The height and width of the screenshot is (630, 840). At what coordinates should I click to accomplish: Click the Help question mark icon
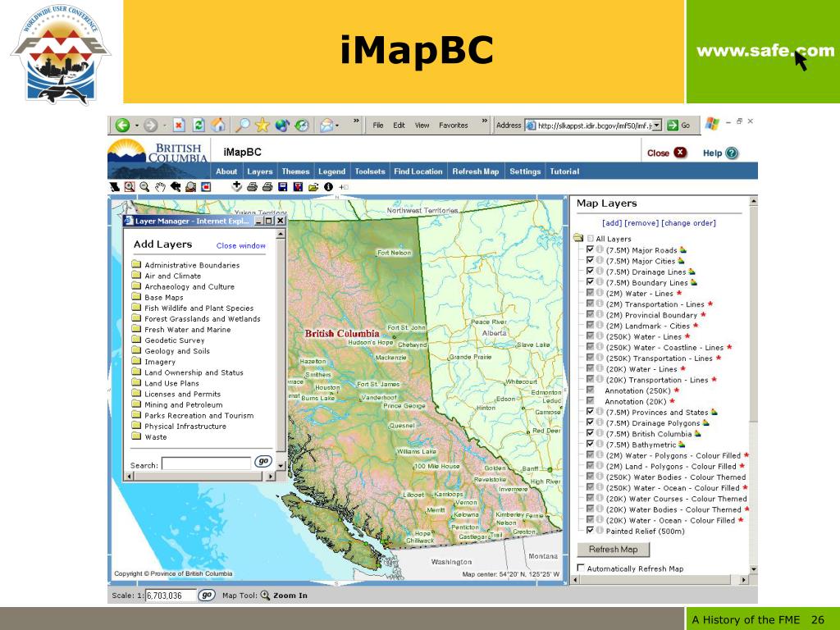(732, 153)
